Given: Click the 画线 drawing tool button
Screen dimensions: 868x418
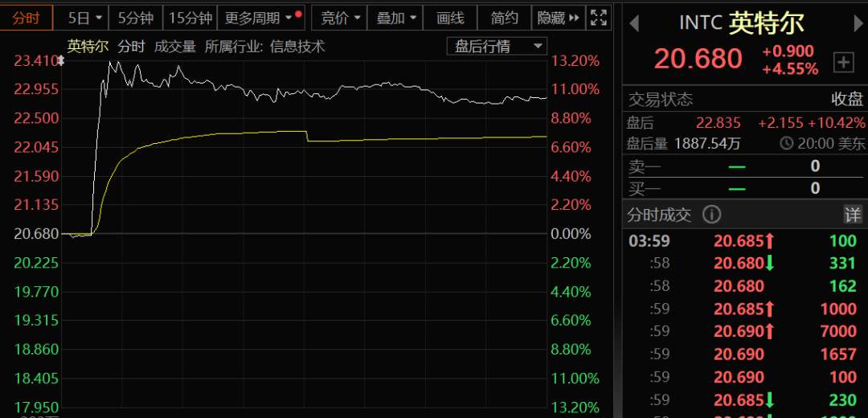Looking at the screenshot, I should click(x=450, y=18).
